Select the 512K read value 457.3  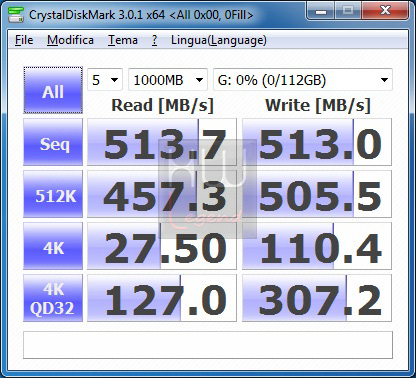pyautogui.click(x=162, y=194)
